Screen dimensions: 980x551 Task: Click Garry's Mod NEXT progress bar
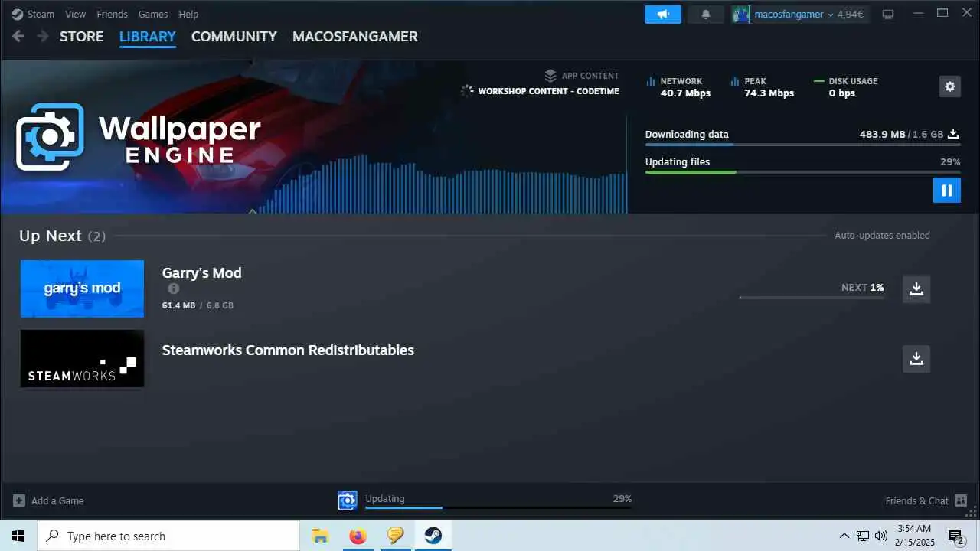coord(812,297)
